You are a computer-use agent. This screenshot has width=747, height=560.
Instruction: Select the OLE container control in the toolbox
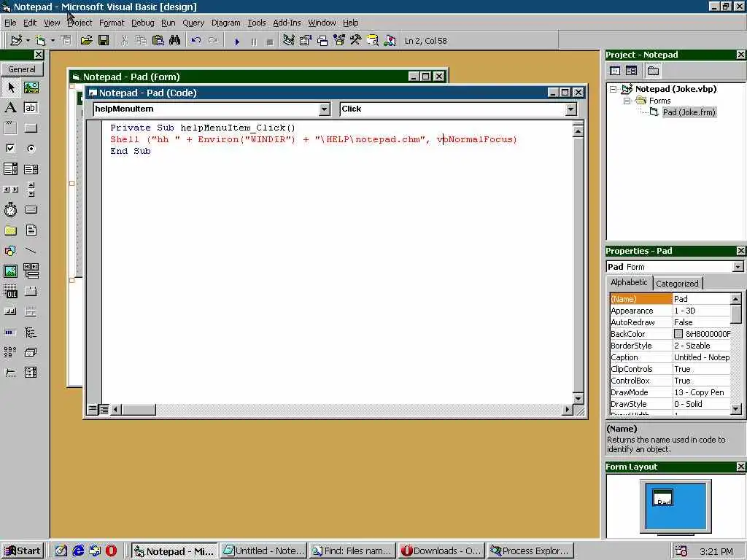coord(10,292)
